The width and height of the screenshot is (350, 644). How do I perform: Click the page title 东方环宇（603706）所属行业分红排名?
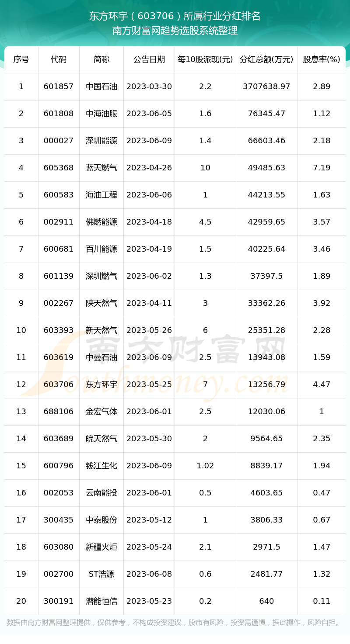[x=175, y=16]
